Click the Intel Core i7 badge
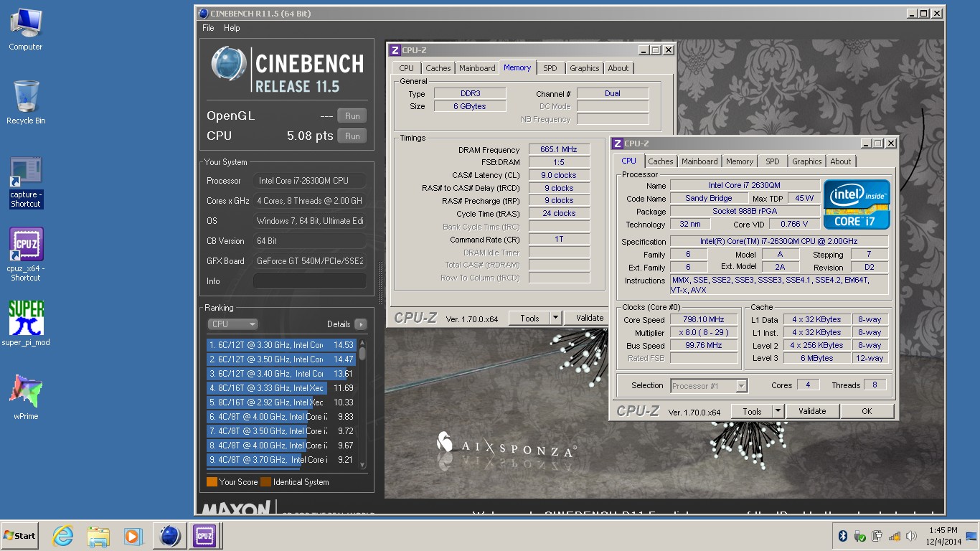The image size is (980, 551). click(857, 204)
